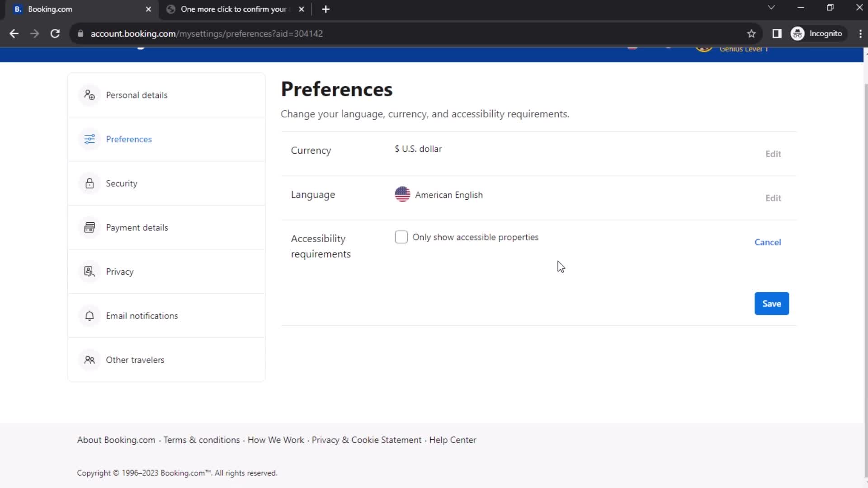
Task: Click Edit to change currency setting
Action: click(773, 154)
